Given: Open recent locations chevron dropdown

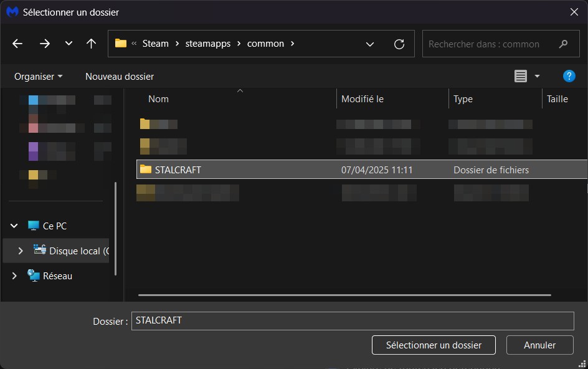Looking at the screenshot, I should [69, 43].
